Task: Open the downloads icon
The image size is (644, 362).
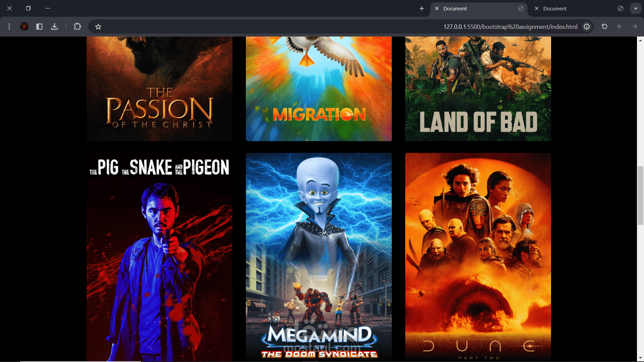Action: coord(54,26)
